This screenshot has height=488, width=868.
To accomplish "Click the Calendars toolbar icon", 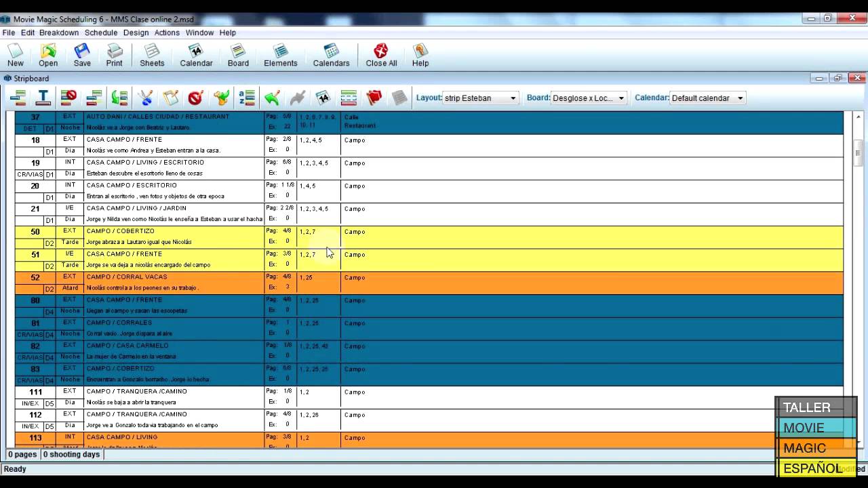I will 331,55.
